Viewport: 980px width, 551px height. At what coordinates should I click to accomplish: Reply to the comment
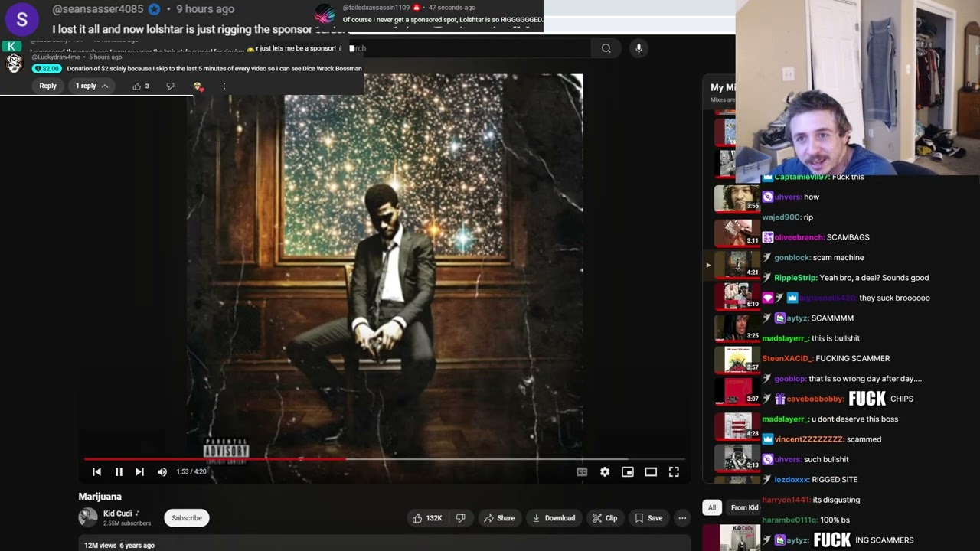pyautogui.click(x=47, y=86)
